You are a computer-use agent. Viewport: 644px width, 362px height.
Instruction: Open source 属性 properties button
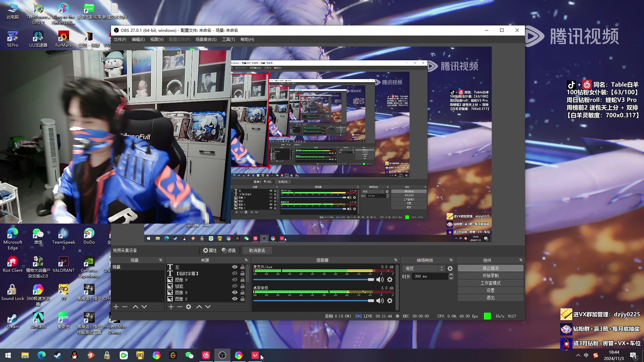tap(210, 250)
